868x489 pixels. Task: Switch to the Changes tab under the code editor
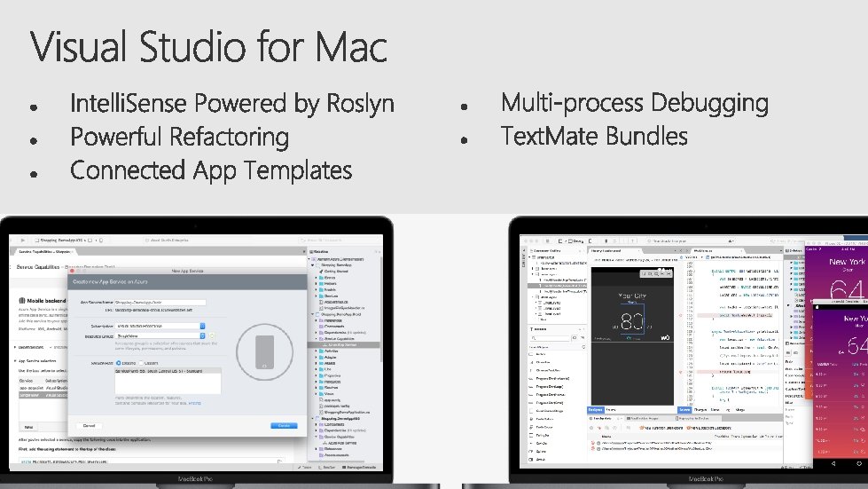click(700, 410)
